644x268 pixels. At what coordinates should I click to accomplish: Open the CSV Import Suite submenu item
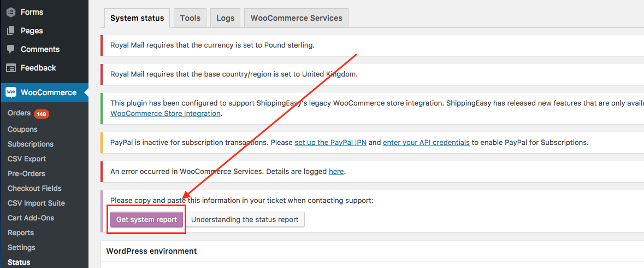(x=36, y=203)
